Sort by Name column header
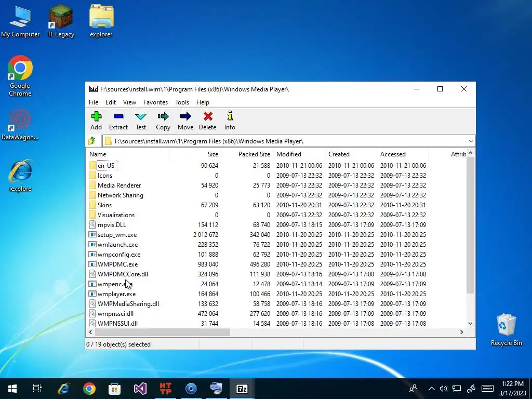Viewport: 532px width, 399px height. tap(128, 154)
